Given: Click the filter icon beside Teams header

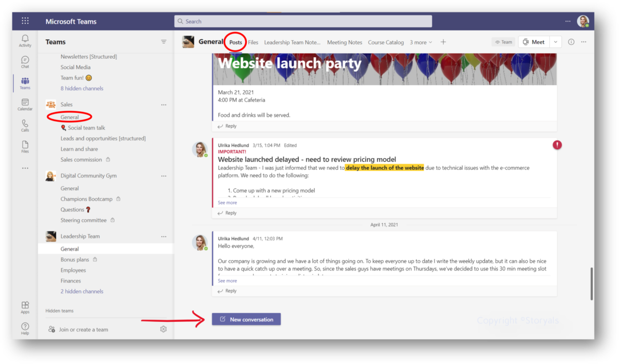Looking at the screenshot, I should point(164,41).
